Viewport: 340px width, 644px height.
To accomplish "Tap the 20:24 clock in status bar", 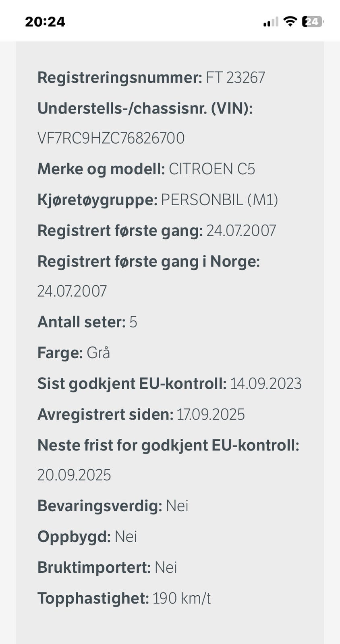I will coord(45,21).
